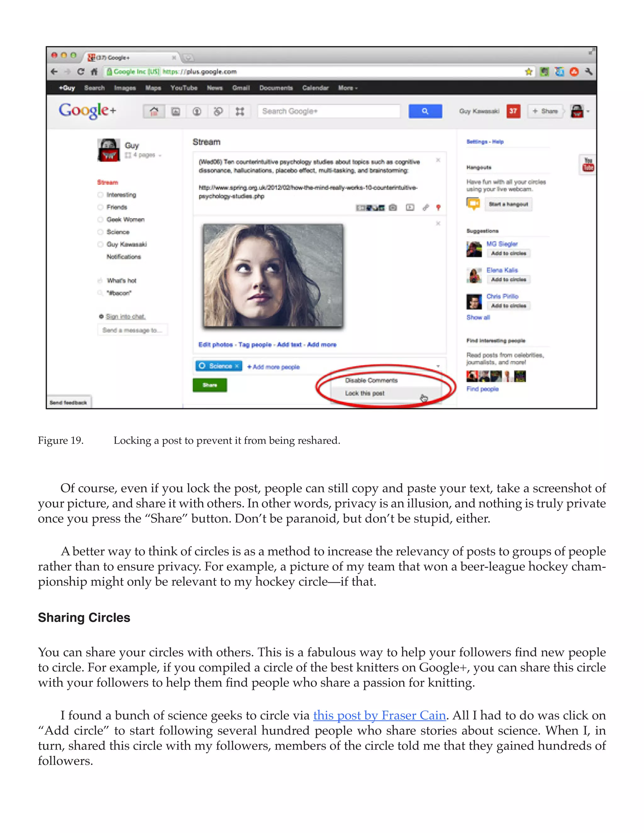This screenshot has height=833, width=644.
Task: Click the Sign into chat link
Action: [125, 316]
